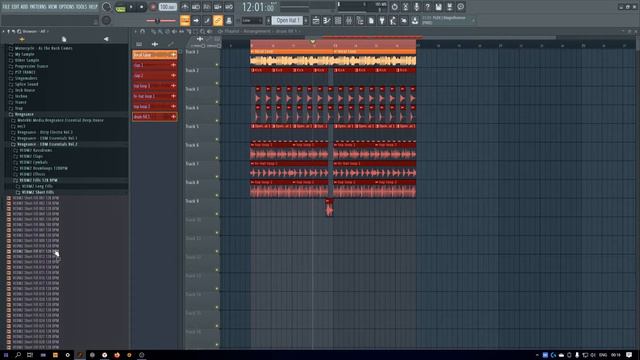Click the metronome toolbar icon
Screen dimensions: 640x360
(185, 7)
